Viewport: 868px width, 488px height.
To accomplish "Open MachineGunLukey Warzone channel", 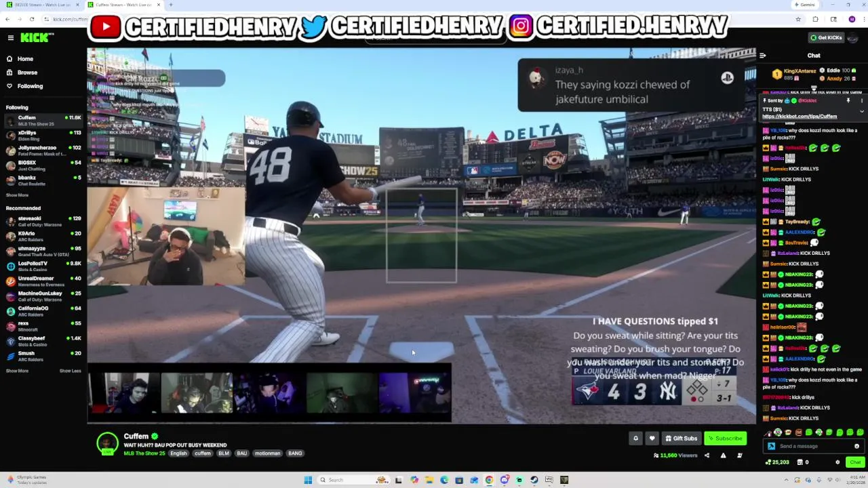I will click(x=43, y=296).
